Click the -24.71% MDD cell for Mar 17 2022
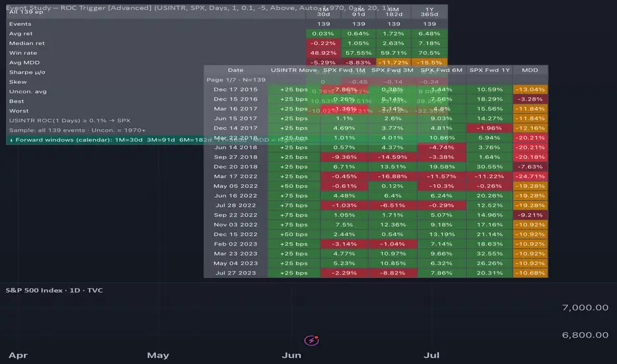 click(530, 176)
